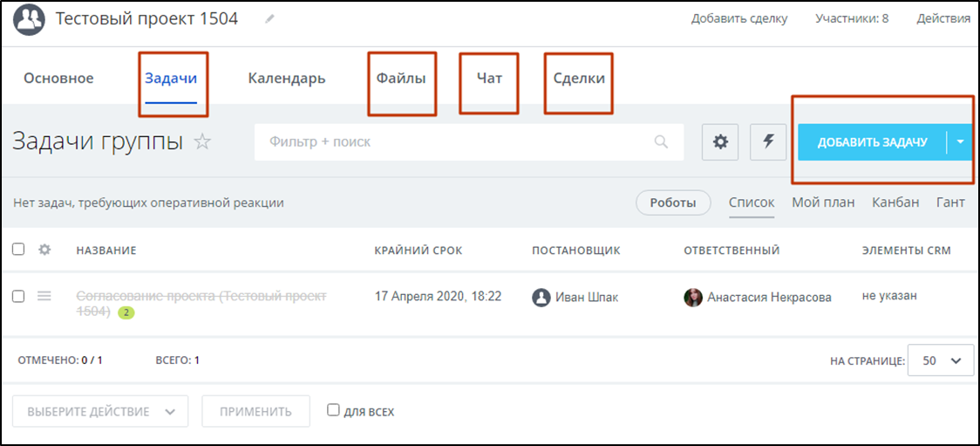Open the НА СТРАНИЦЕ 50 dropdown

tap(941, 360)
